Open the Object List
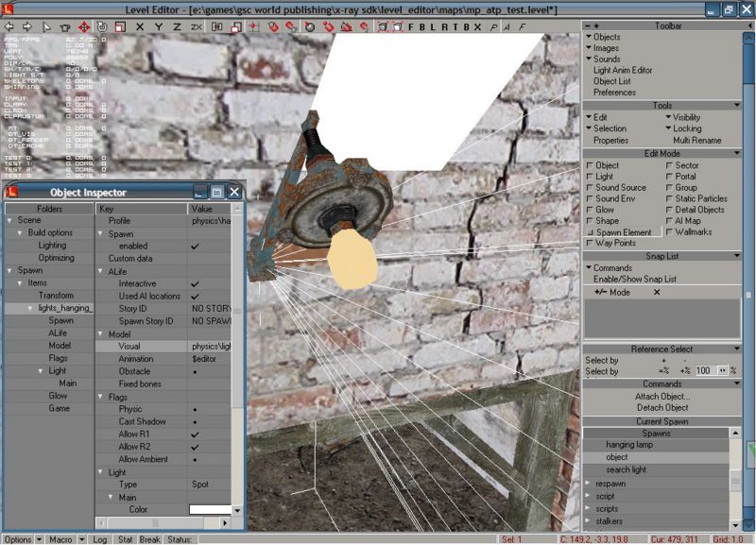This screenshot has width=756, height=545. pyautogui.click(x=611, y=81)
